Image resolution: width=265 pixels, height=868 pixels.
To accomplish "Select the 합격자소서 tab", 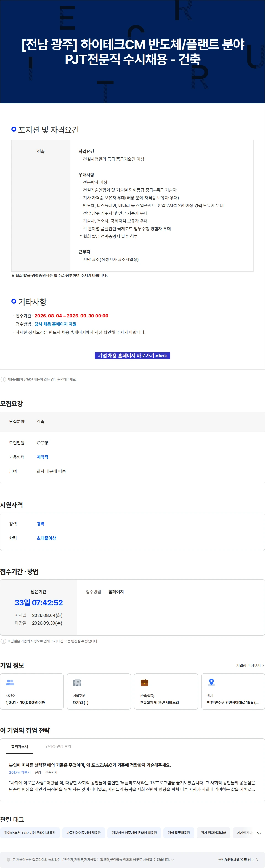I will pyautogui.click(x=20, y=746).
